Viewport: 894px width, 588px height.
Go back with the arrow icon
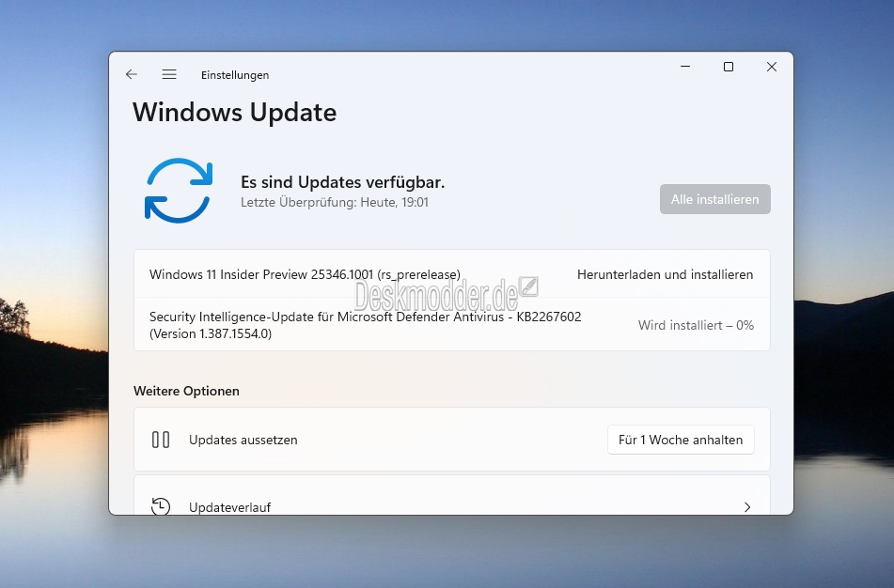[132, 74]
